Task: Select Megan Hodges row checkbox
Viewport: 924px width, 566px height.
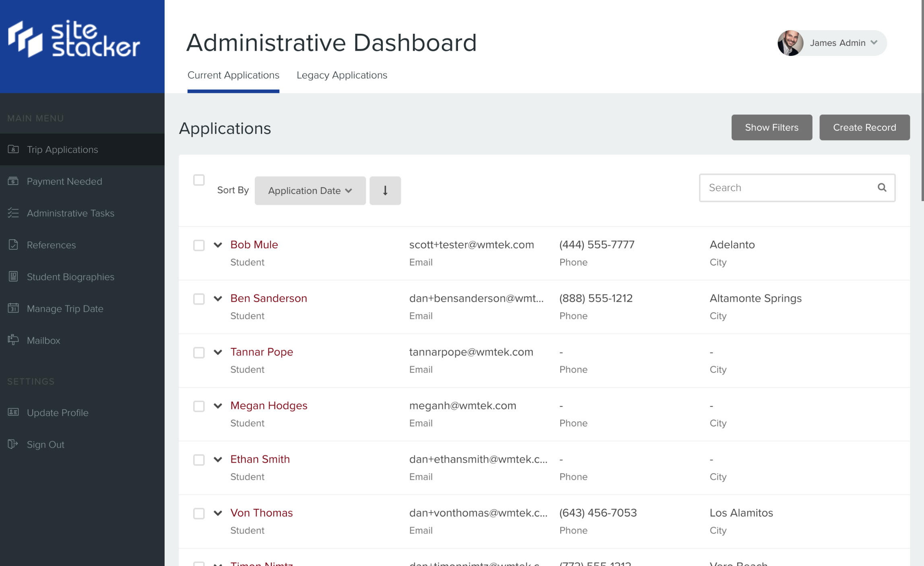Action: coord(199,406)
